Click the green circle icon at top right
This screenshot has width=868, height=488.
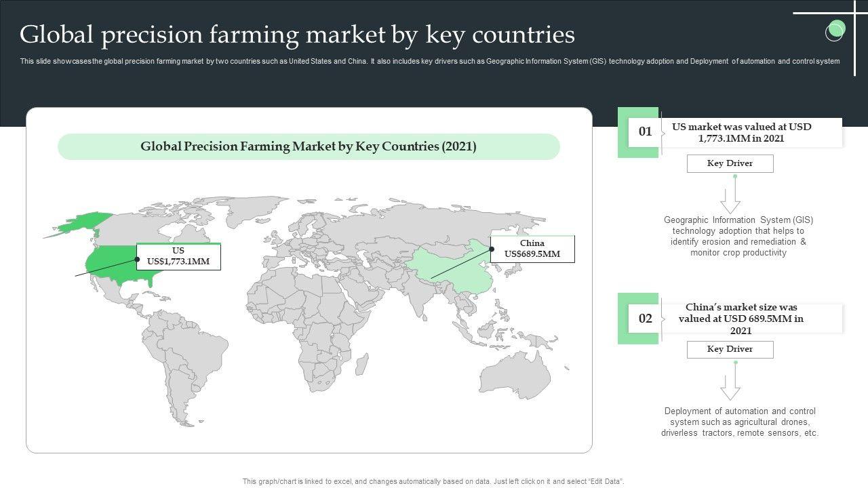[835, 30]
